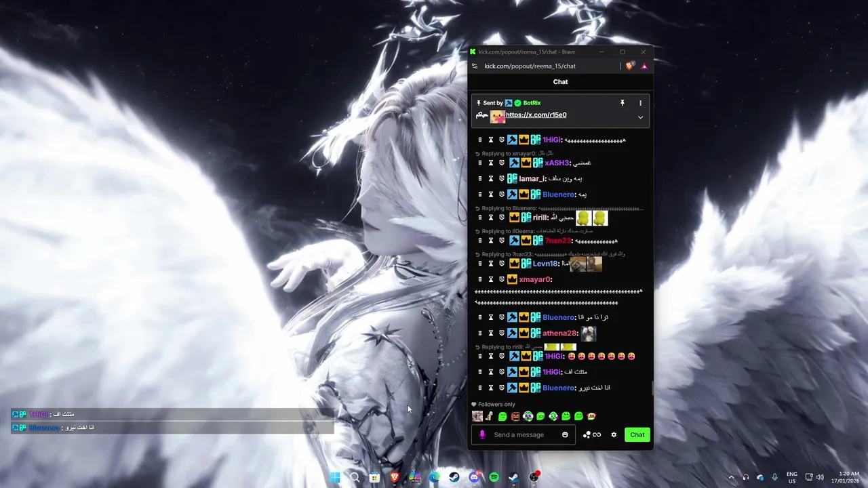Delete ririll's message with trash icon
This screenshot has width=868, height=488.
click(x=480, y=218)
